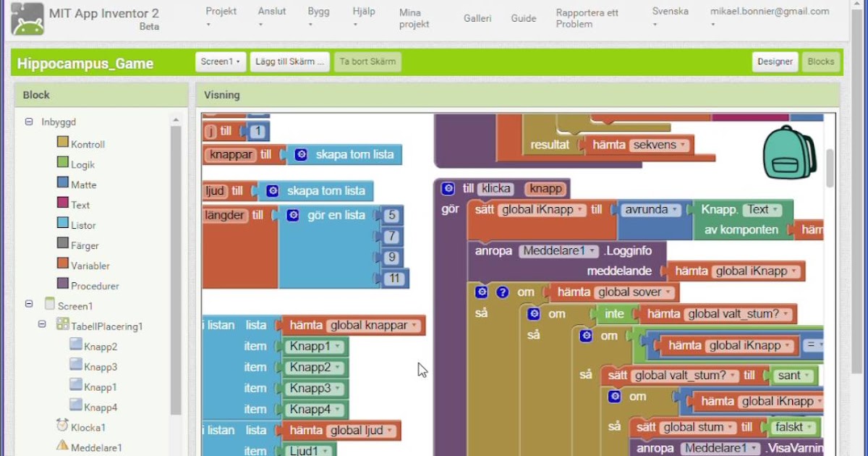The height and width of the screenshot is (456, 868).
Task: Click the help question mark on the om block
Action: pyautogui.click(x=501, y=292)
